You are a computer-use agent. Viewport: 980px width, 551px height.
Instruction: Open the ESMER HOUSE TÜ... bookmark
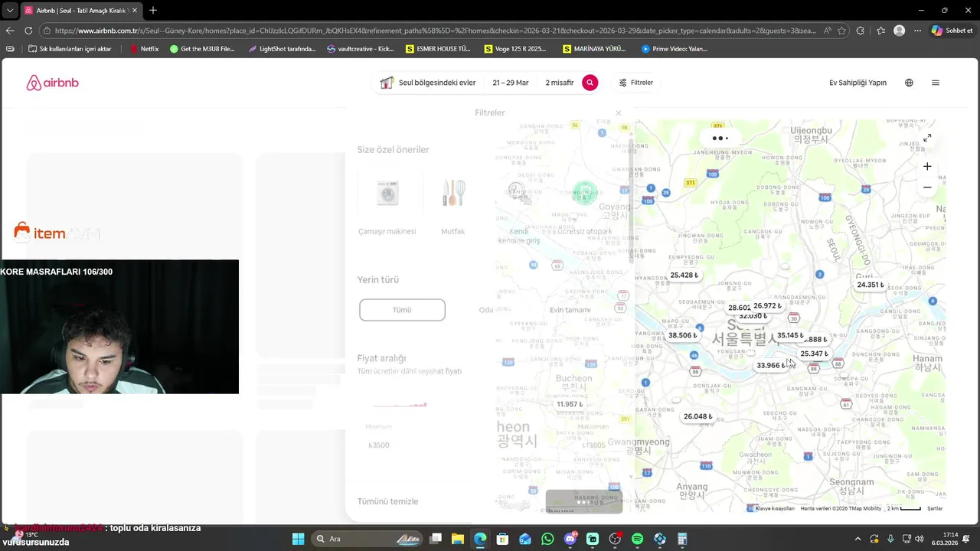click(438, 49)
